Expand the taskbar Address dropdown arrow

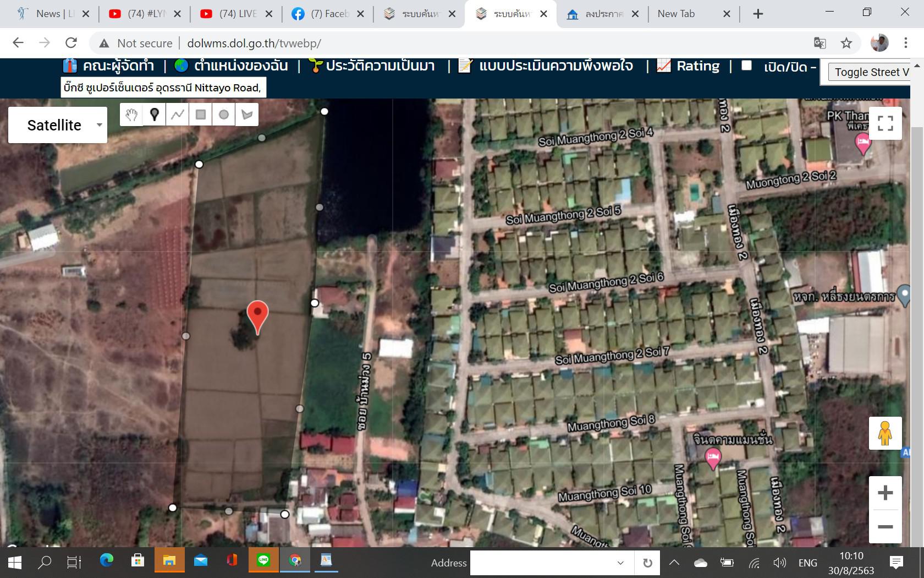[620, 563]
